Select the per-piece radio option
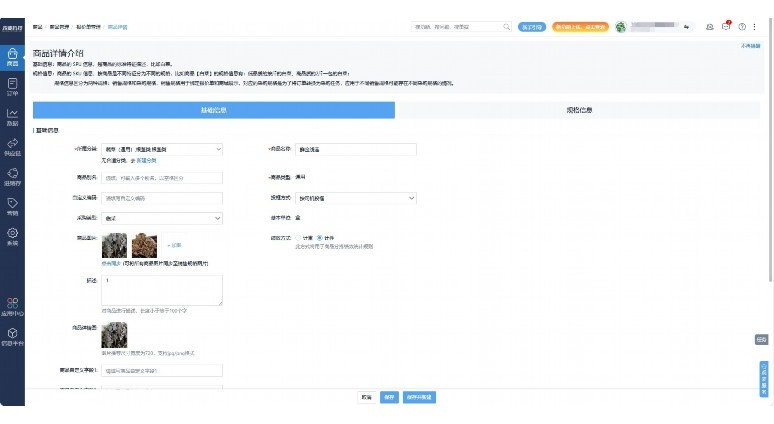This screenshot has width=774, height=424. pyautogui.click(x=319, y=238)
